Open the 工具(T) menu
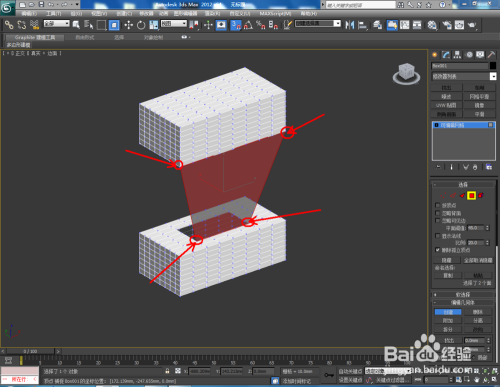The image size is (500, 387). pos(54,14)
